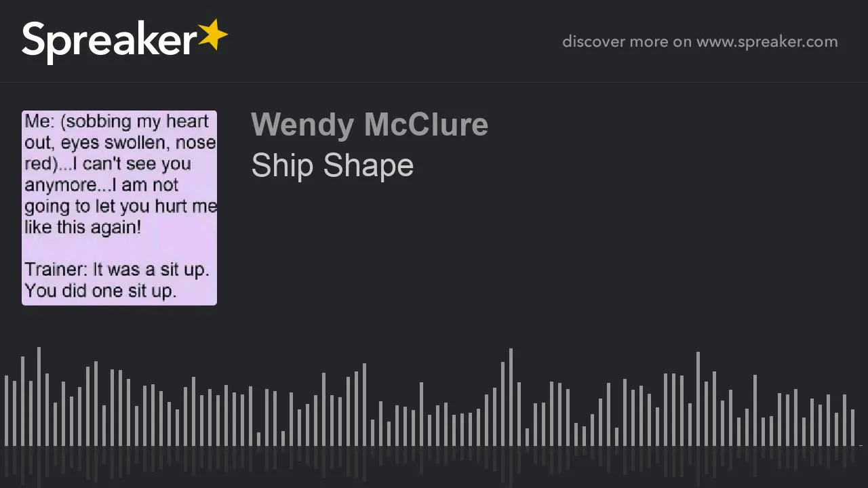Click the 'like this again!' line in thumbnail
Screen dimensions: 868x488
tap(83, 227)
